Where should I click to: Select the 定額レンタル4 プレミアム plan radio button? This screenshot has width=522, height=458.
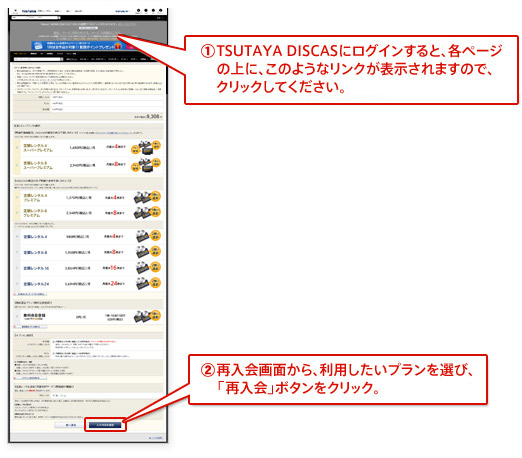pos(17,197)
